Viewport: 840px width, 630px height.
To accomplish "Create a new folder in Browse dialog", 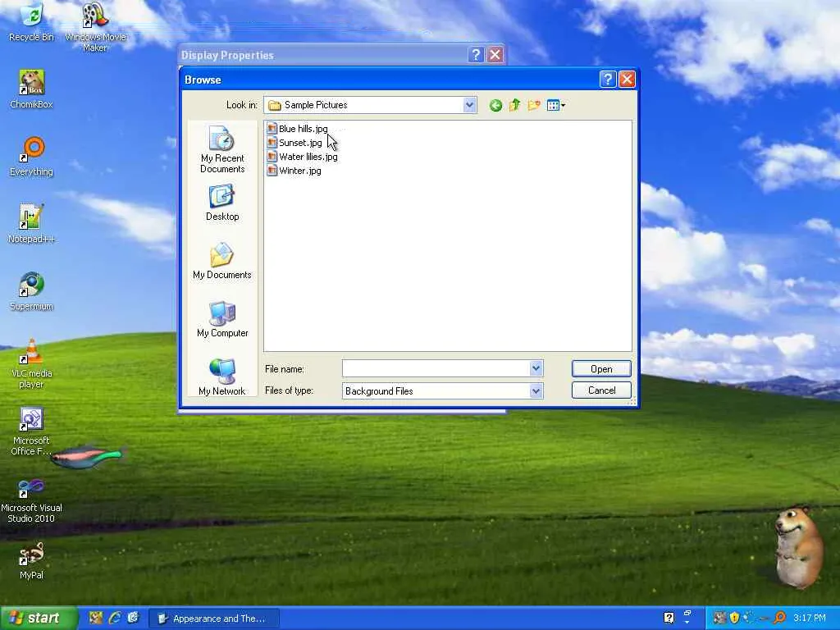I will (533, 105).
